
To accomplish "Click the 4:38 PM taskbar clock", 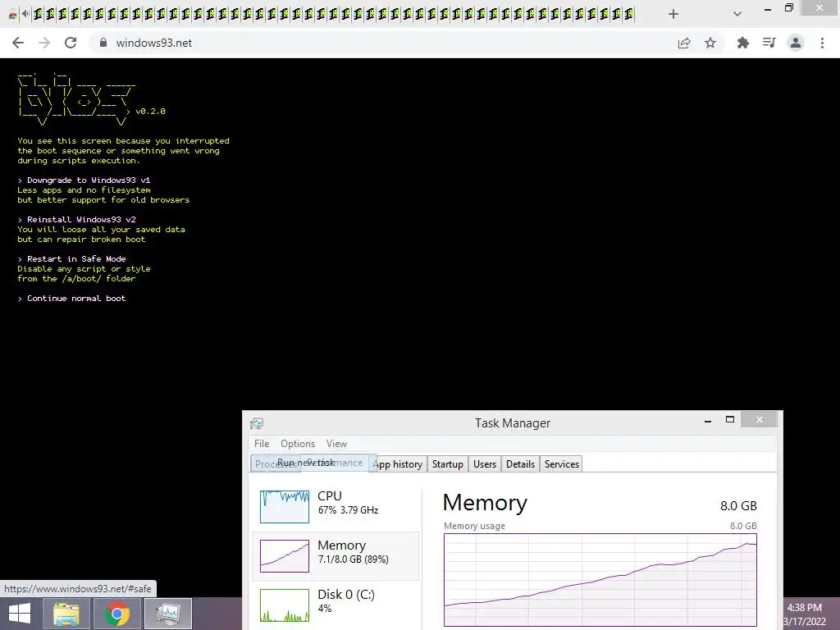I will click(804, 608).
